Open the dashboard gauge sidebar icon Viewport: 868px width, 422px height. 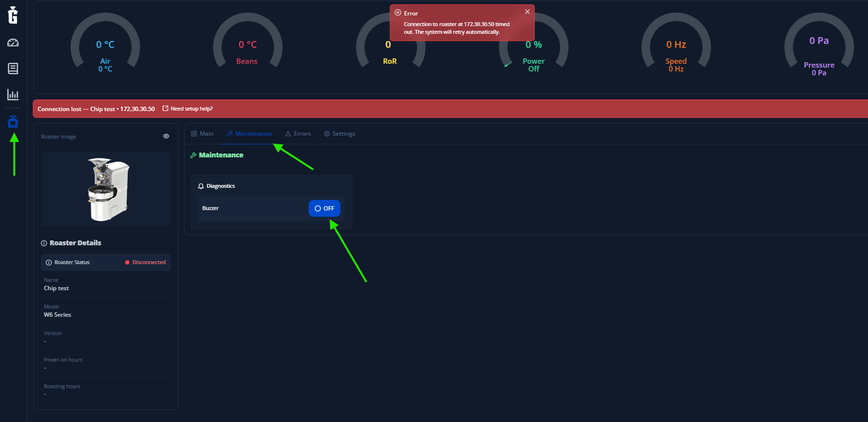tap(13, 42)
